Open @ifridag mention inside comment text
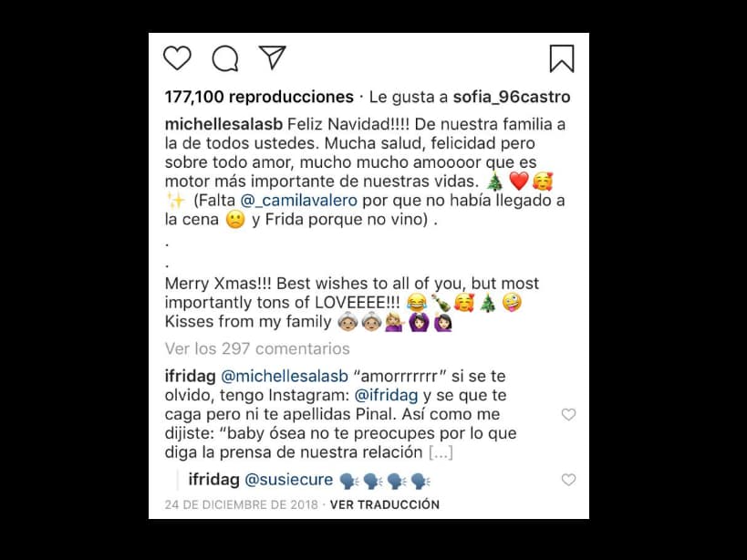Screen dimensions: 747x560 coord(387,395)
